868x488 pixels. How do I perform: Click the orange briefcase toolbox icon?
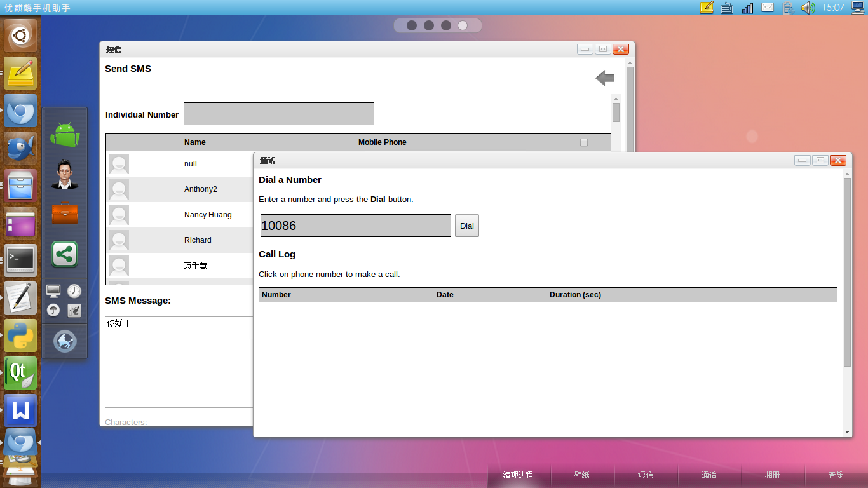pyautogui.click(x=65, y=213)
